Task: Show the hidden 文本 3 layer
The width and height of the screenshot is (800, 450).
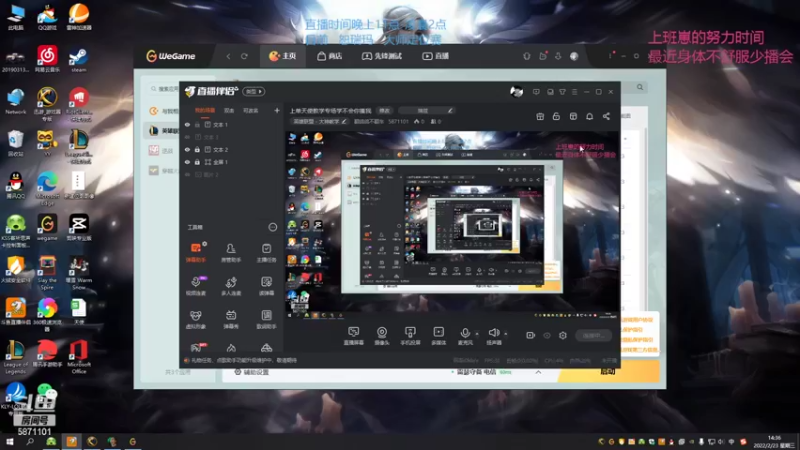Action: pos(187,137)
